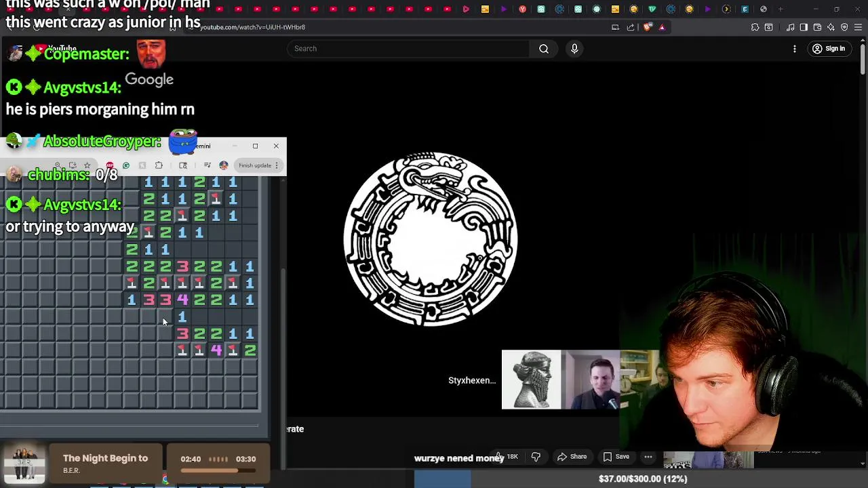Click the man-with-headset participant thumbnail
Image resolution: width=868 pixels, height=488 pixels.
click(x=590, y=380)
